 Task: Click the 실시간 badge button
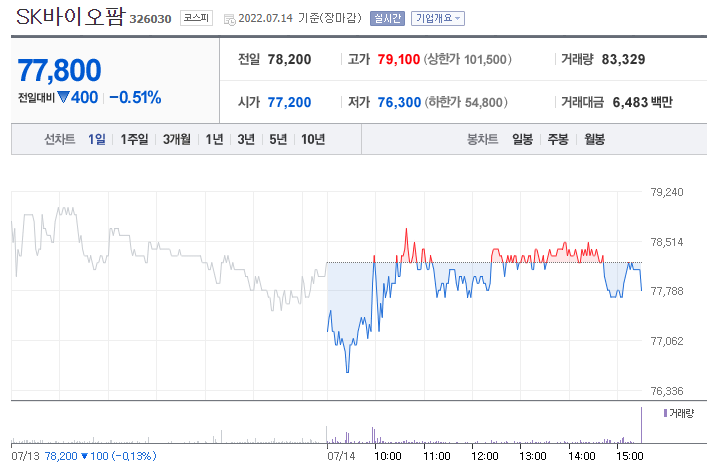coord(387,18)
